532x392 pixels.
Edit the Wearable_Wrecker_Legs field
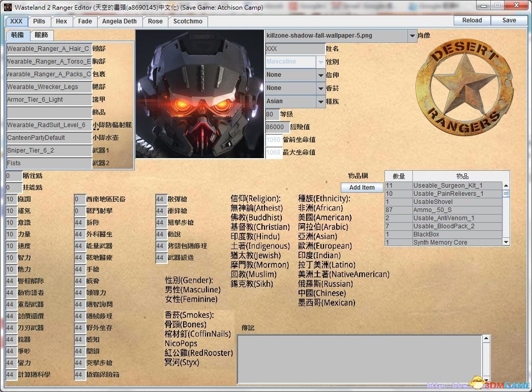click(49, 87)
